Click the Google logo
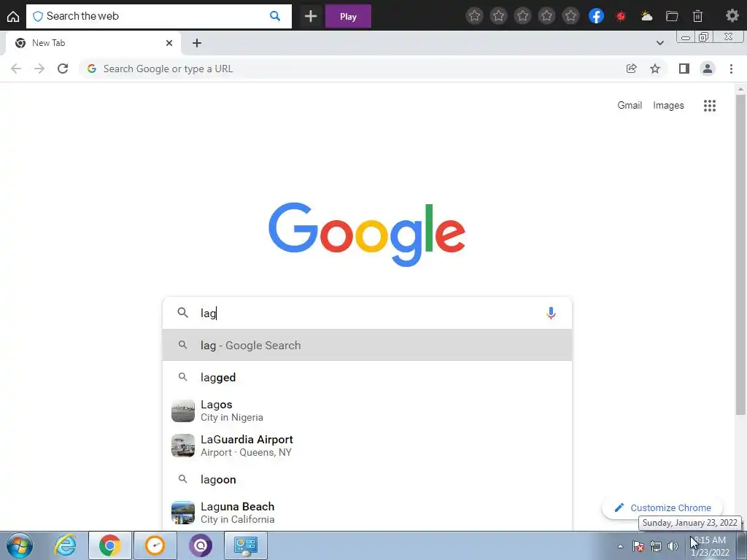The height and width of the screenshot is (560, 747). tap(367, 234)
